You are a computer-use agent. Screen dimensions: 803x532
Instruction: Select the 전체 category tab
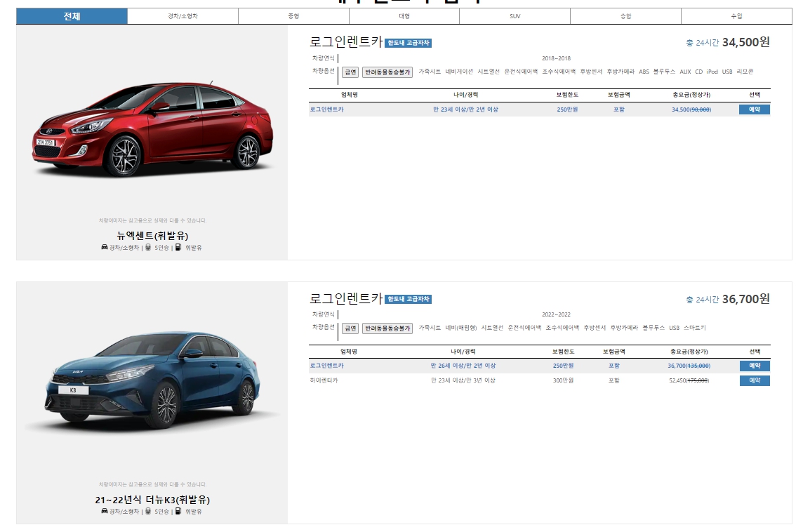pyautogui.click(x=72, y=16)
